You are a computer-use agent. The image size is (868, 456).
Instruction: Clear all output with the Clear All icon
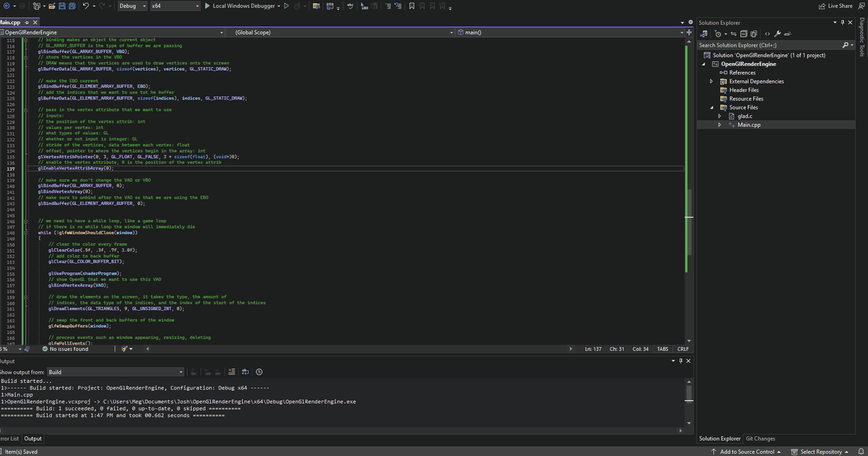pos(232,372)
